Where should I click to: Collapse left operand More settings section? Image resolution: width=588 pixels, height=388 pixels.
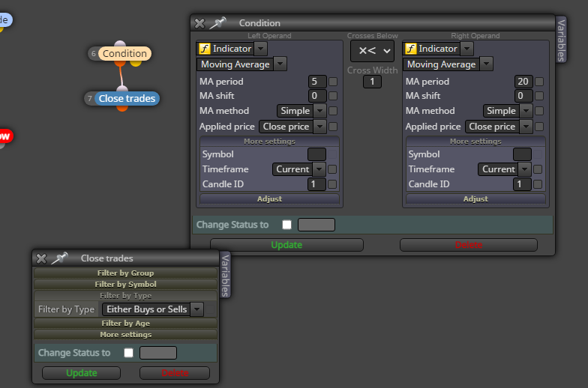270,142
